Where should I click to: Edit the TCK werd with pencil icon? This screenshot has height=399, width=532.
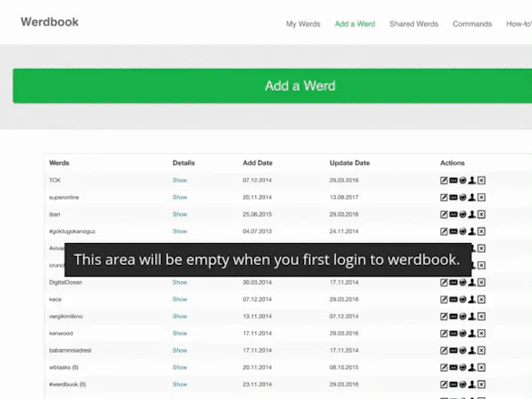(444, 180)
